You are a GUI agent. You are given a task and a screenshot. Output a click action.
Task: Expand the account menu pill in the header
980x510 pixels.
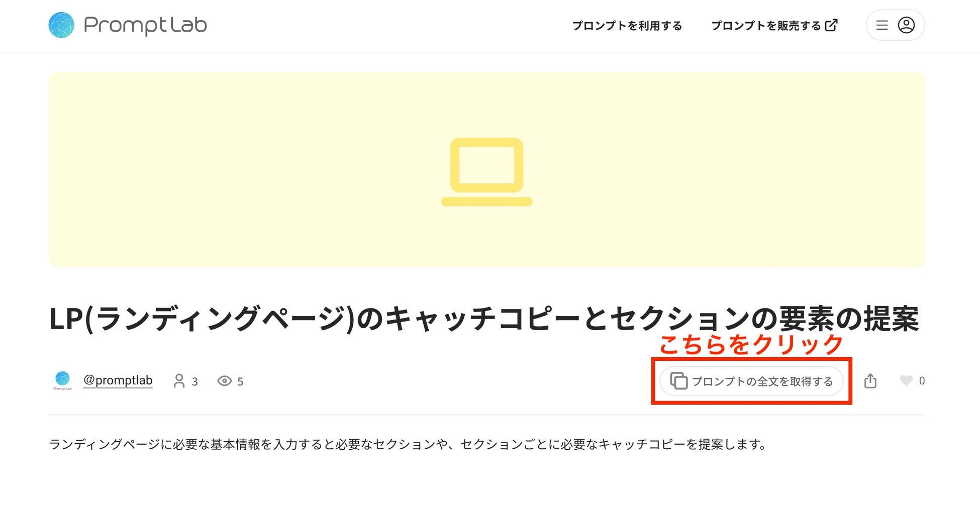pyautogui.click(x=895, y=25)
